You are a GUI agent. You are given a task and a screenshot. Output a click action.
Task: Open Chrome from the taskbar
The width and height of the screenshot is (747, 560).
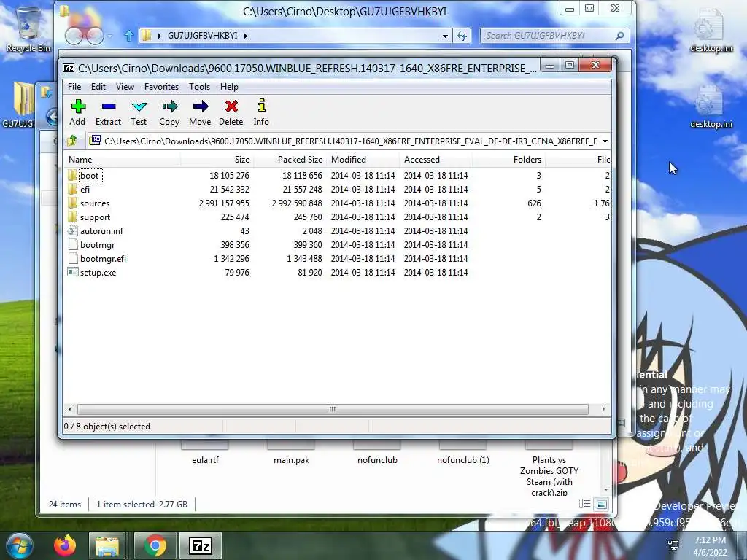(155, 545)
